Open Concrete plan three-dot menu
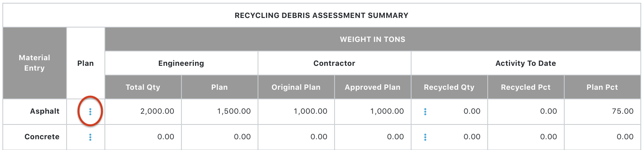The width and height of the screenshot is (644, 150). tap(90, 137)
